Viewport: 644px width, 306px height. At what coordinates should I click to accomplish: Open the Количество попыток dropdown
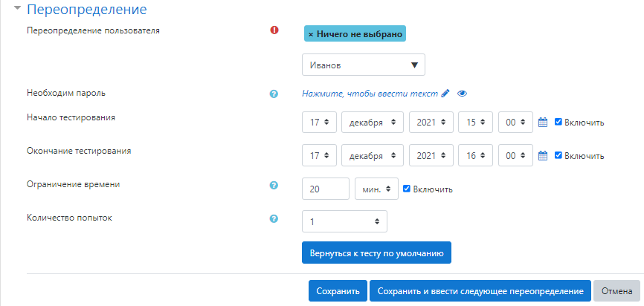tap(344, 221)
